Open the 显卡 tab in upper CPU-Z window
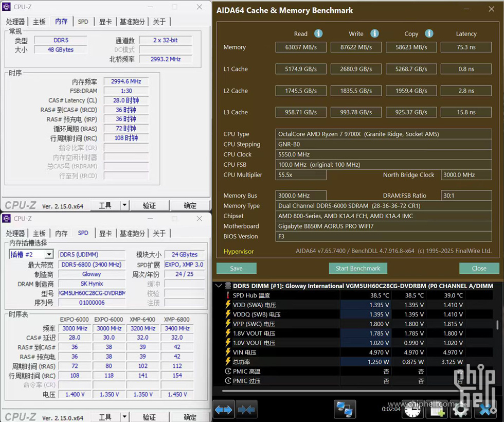The width and height of the screenshot is (504, 422). coord(105,22)
